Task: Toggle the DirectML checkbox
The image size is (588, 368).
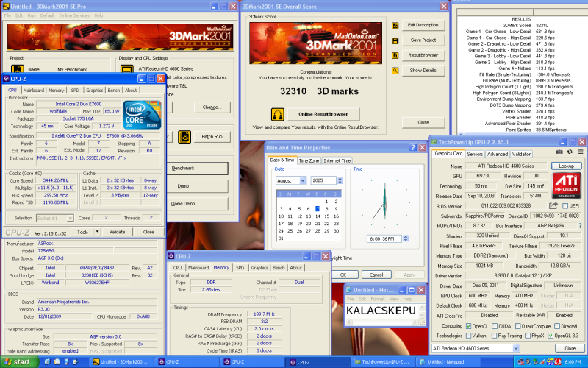Action: 557,326
